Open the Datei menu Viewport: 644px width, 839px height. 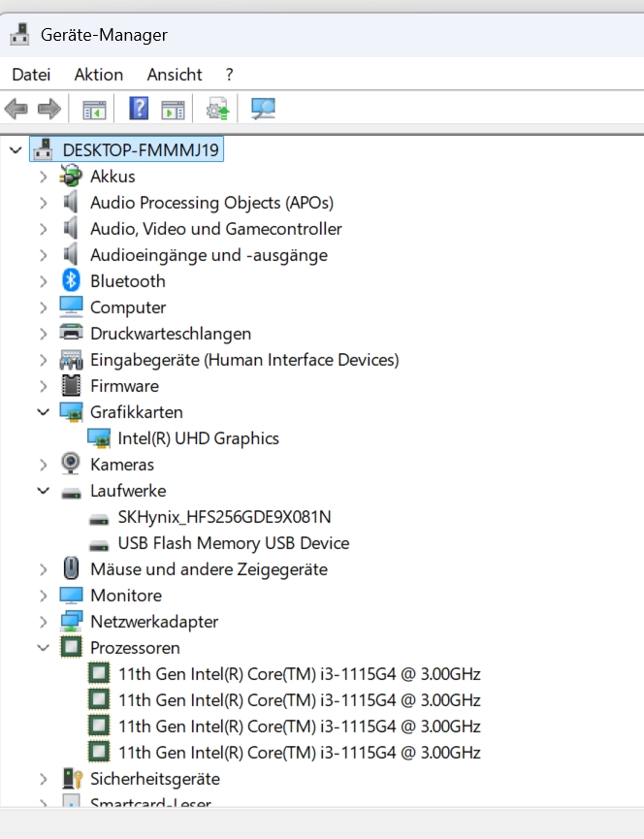click(31, 75)
